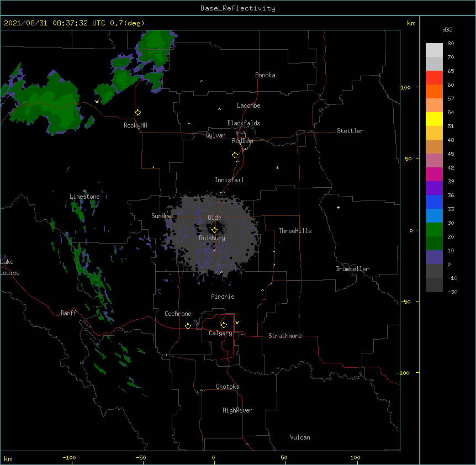This screenshot has height=465, width=476.
Task: Click the yellow V marker east of Calgary
Action: coord(237,323)
